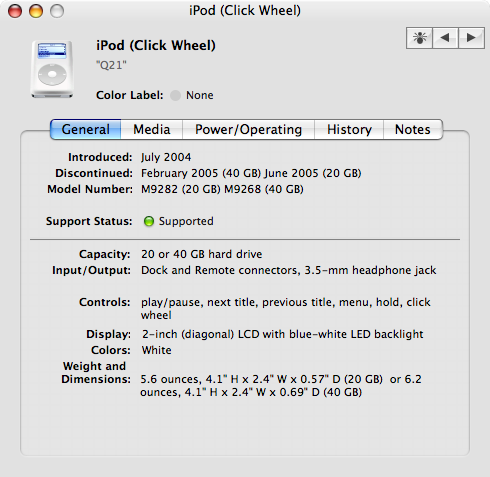Viewport: 490px width, 477px height.
Task: Click the "White" colors value
Action: tap(156, 350)
